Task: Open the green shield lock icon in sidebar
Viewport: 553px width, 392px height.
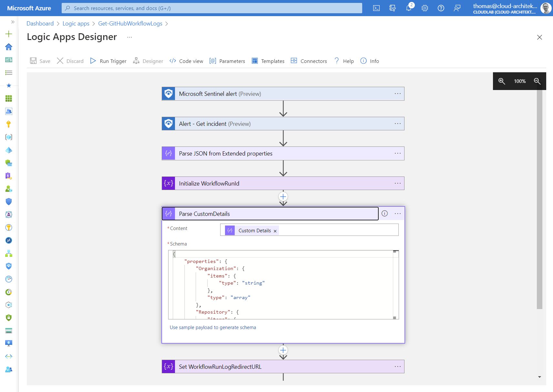Action: pos(9,318)
